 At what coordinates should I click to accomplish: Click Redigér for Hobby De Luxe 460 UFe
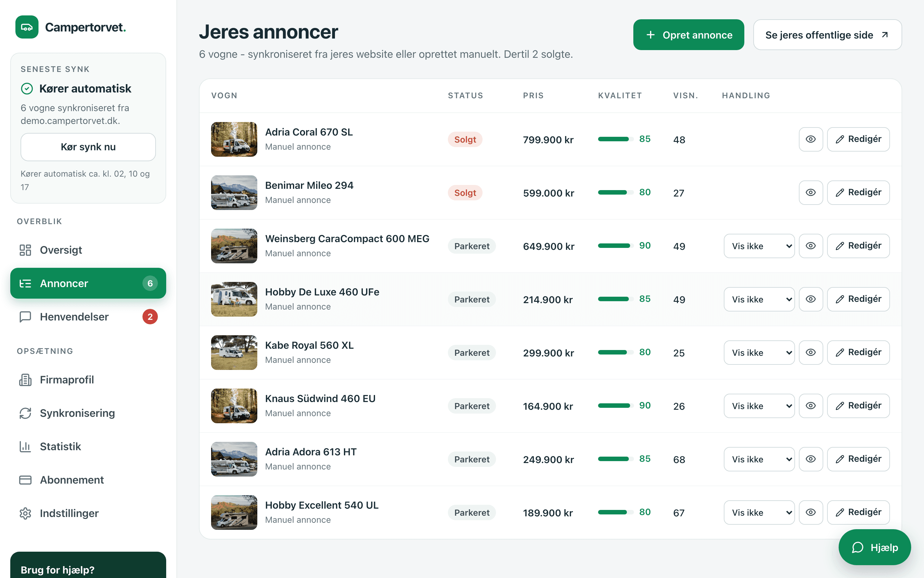click(858, 299)
